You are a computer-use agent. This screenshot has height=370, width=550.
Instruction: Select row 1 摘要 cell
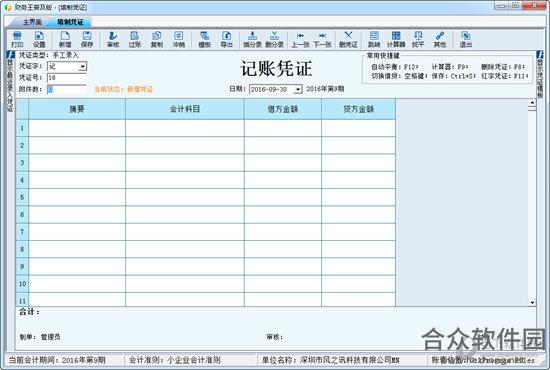[x=77, y=128]
